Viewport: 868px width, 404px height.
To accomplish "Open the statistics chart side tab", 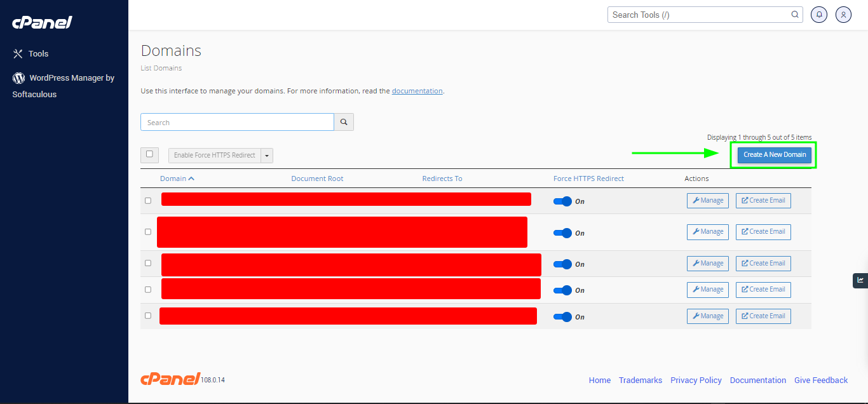I will [860, 280].
